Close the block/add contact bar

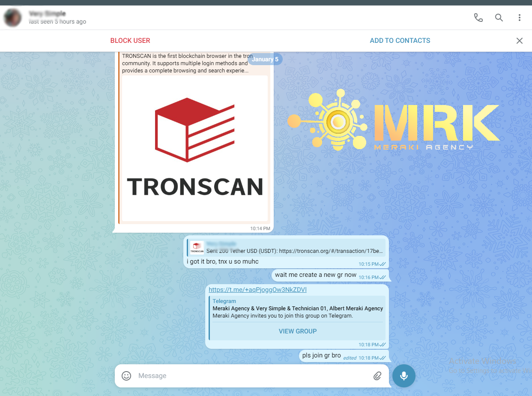point(519,41)
